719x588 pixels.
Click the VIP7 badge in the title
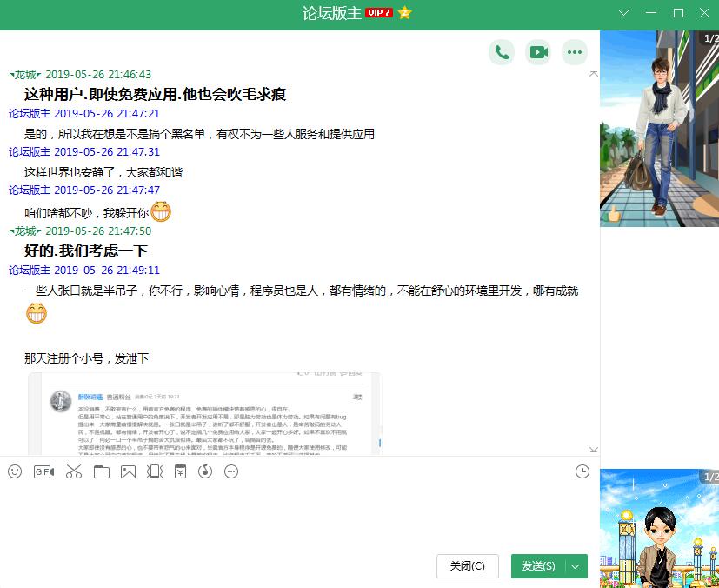pos(378,13)
